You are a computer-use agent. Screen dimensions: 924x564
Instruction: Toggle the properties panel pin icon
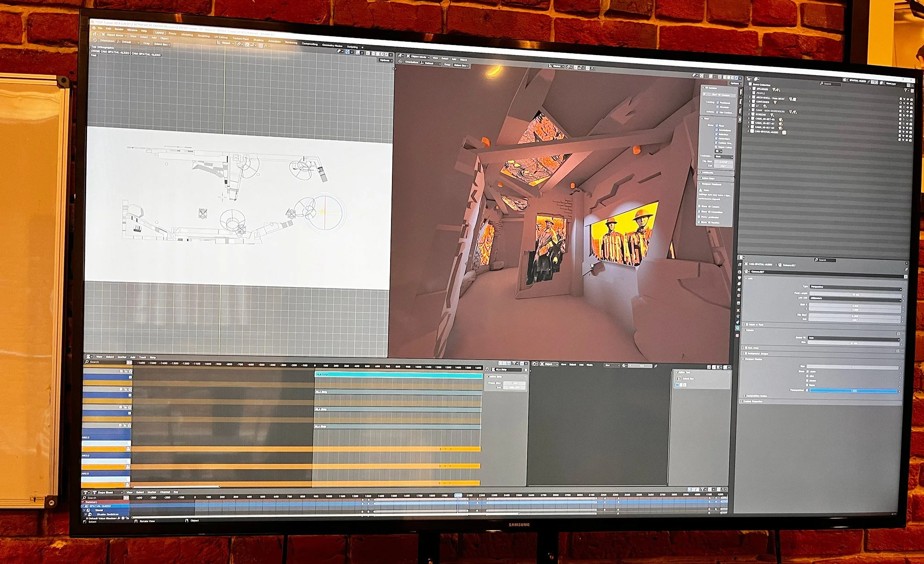point(906,269)
